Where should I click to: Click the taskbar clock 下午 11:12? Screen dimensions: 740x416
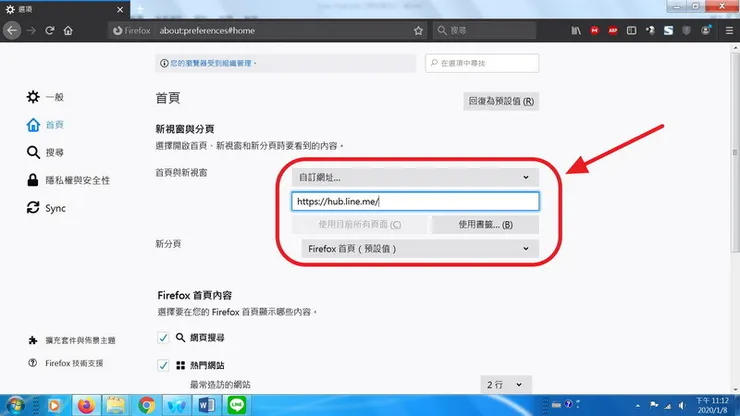click(712, 406)
